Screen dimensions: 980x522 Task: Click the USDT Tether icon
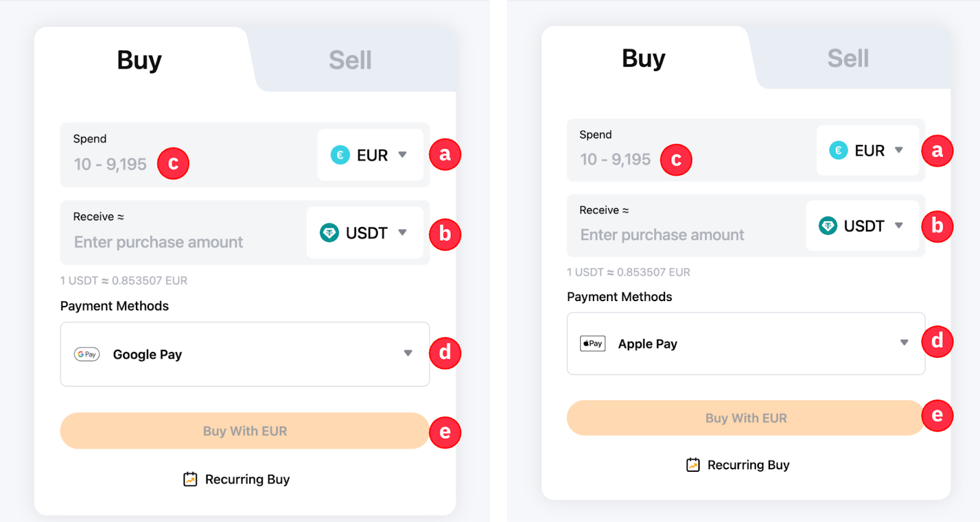coord(330,233)
